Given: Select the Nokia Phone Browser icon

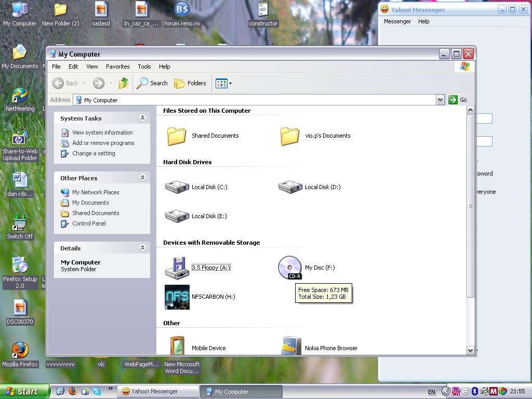Looking at the screenshot, I should tap(291, 345).
